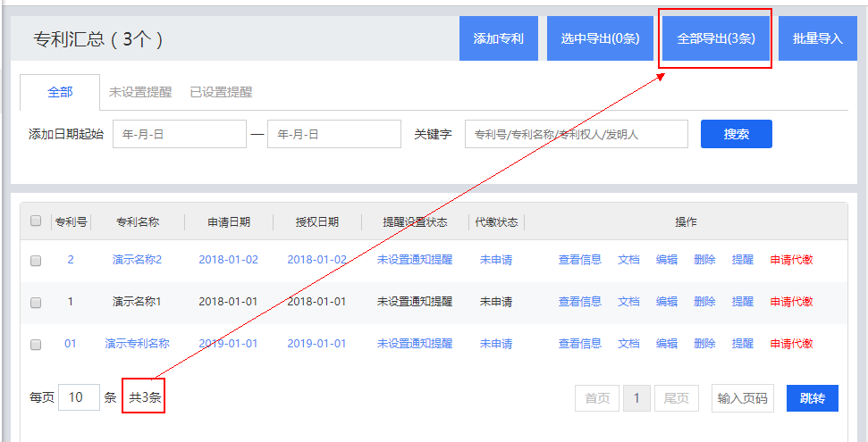This screenshot has height=442, width=868.
Task: Check the row for 演示名称2
Action: (36, 260)
